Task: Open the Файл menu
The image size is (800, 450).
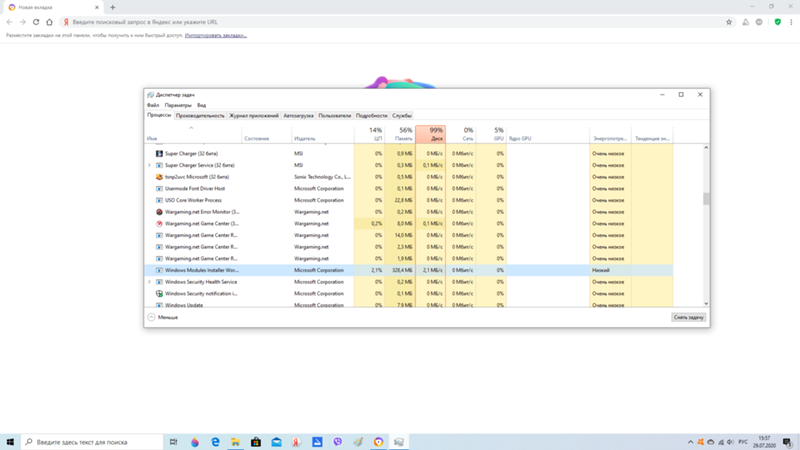Action: coord(153,105)
